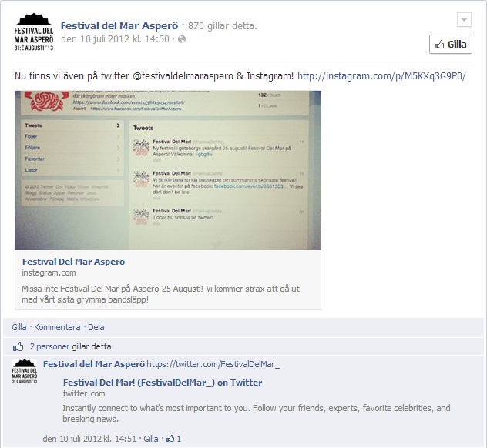Click the globe public privacy icon

pos(182,39)
